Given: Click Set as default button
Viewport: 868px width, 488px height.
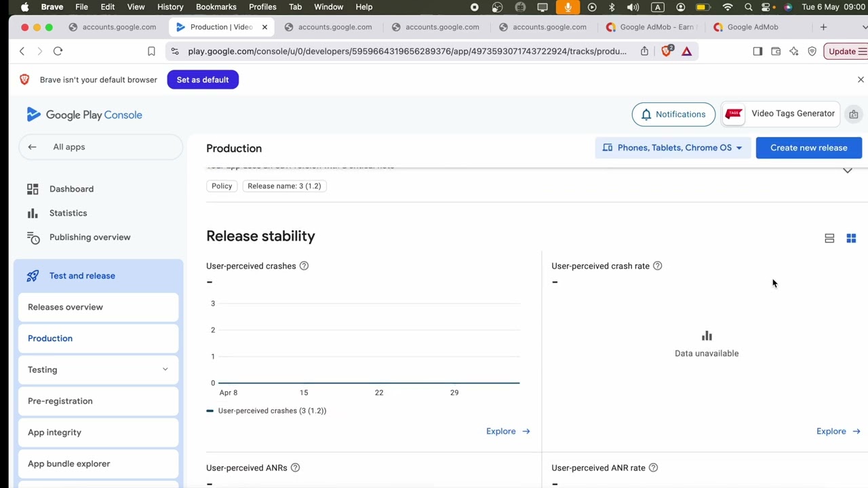Looking at the screenshot, I should pyautogui.click(x=203, y=80).
